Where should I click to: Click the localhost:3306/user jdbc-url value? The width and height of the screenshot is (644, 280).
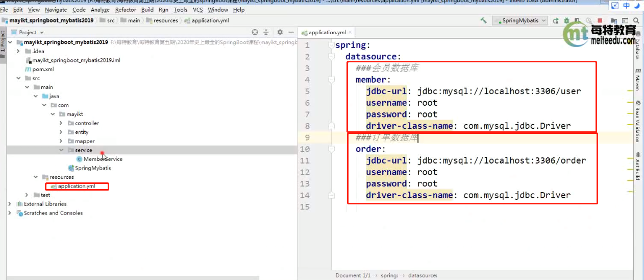tap(499, 91)
